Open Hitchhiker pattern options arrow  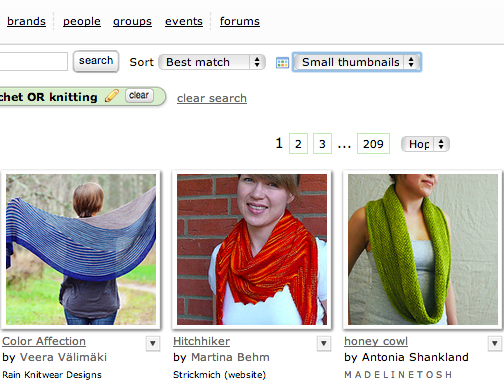pos(324,343)
